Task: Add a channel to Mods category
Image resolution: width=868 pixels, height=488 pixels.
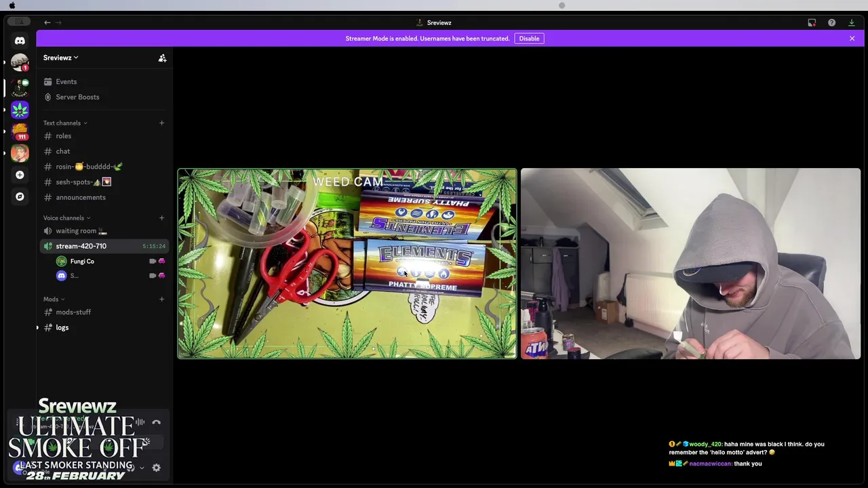Action: pyautogui.click(x=161, y=299)
